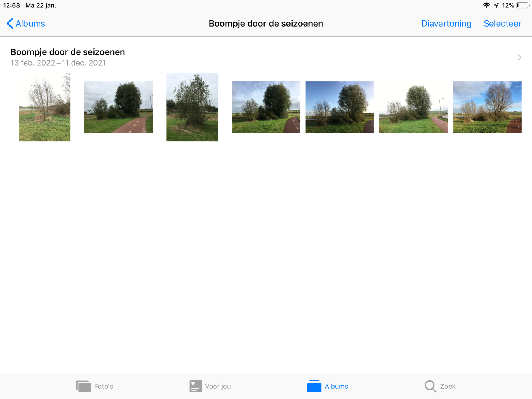The height and width of the screenshot is (399, 532).
Task: Tap the date range 13 feb. 2022 – 11 dec. 2021
Action: click(58, 63)
